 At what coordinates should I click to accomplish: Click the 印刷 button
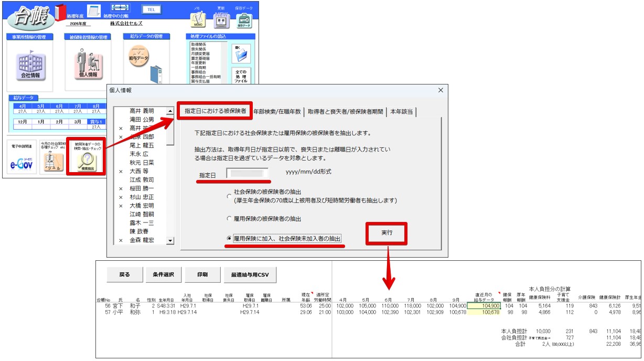click(202, 274)
